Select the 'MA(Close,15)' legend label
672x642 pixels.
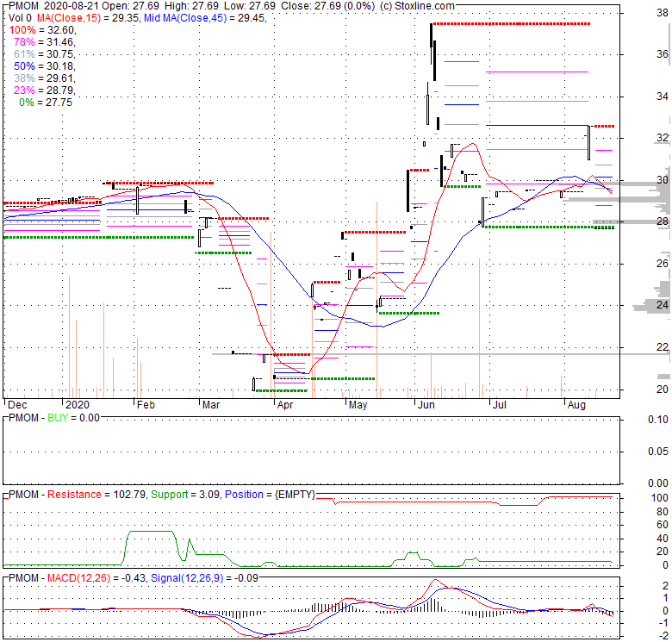point(69,18)
